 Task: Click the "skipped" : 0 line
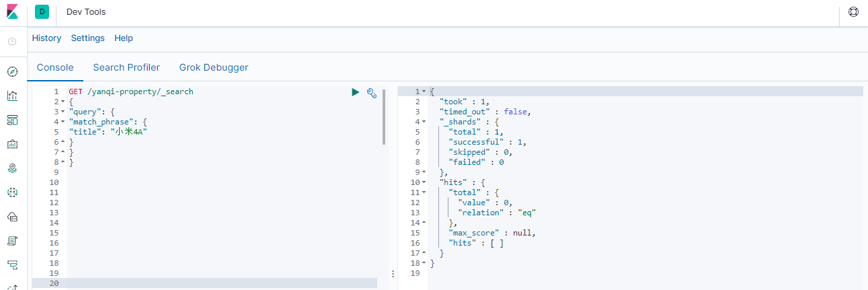[x=480, y=152]
